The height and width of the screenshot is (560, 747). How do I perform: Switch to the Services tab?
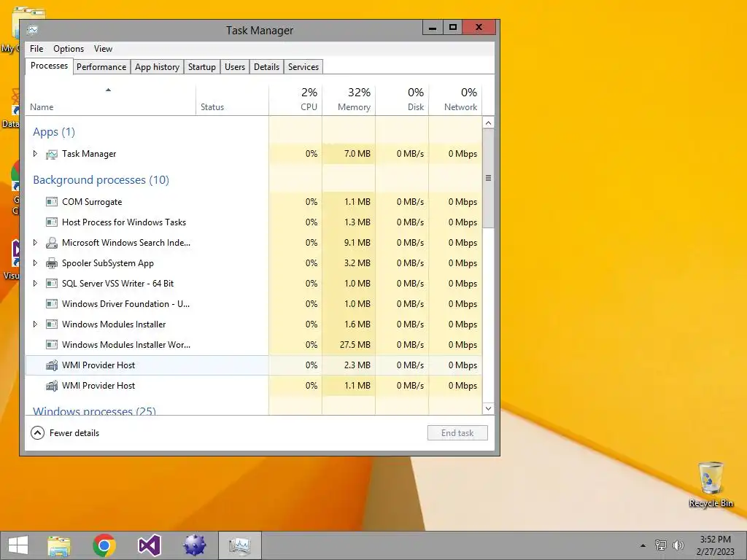point(303,67)
